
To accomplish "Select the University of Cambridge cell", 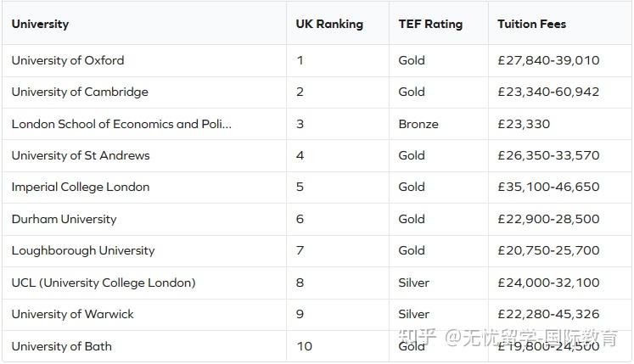I will 80,92.
